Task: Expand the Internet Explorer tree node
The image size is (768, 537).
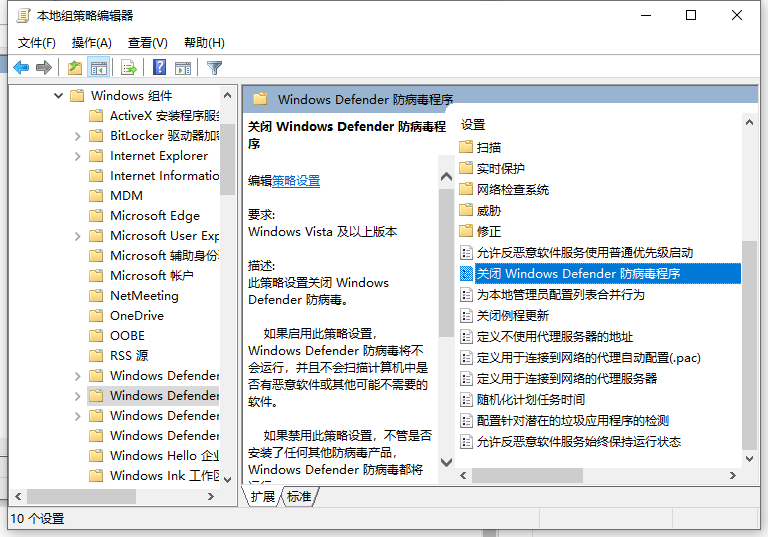Action: pos(78,156)
